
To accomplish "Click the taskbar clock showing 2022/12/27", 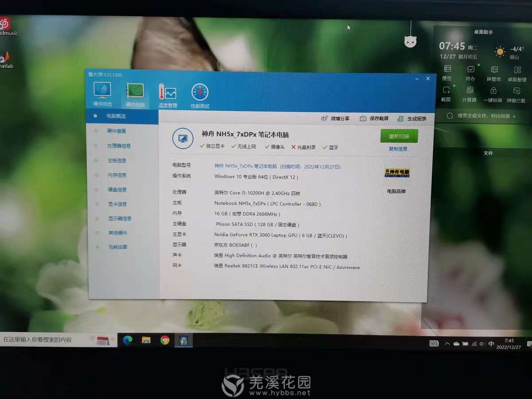I will click(509, 344).
